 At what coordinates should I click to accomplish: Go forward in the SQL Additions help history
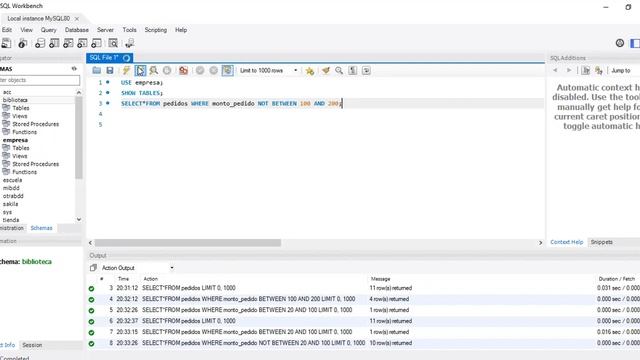[x=569, y=71]
